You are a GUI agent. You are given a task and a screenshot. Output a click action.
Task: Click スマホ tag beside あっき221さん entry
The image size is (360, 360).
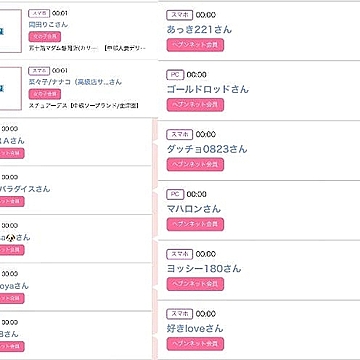click(x=179, y=15)
